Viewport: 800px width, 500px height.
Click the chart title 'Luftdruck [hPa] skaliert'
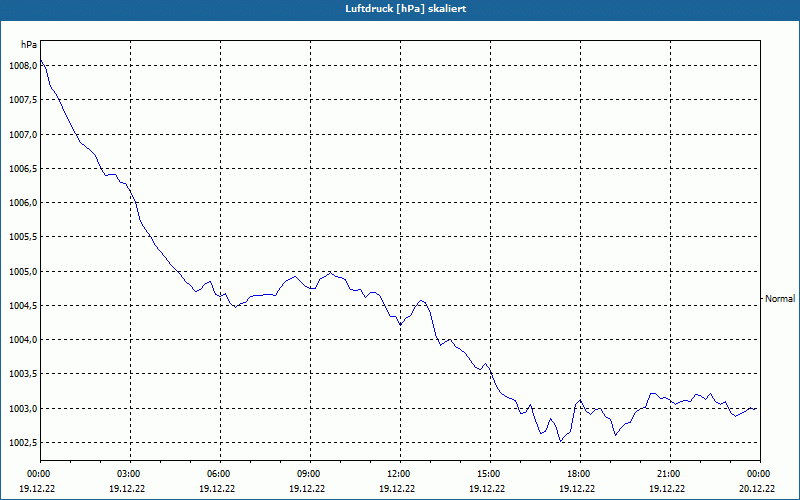tap(406, 9)
